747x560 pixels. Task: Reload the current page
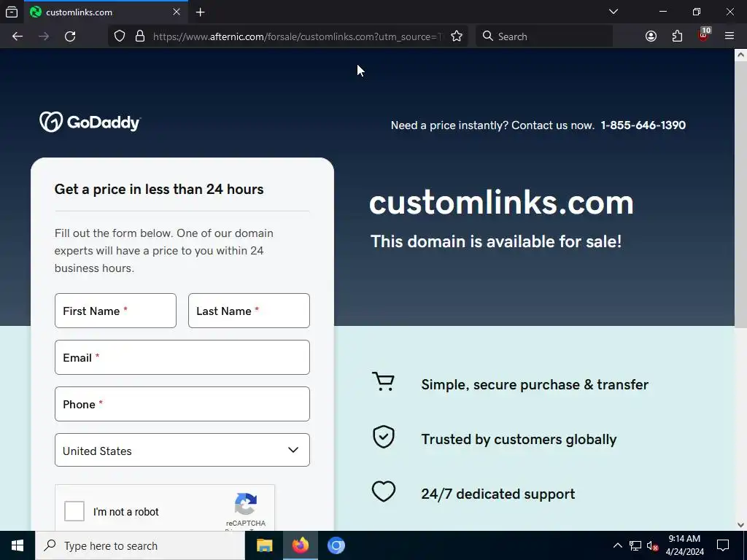[70, 36]
